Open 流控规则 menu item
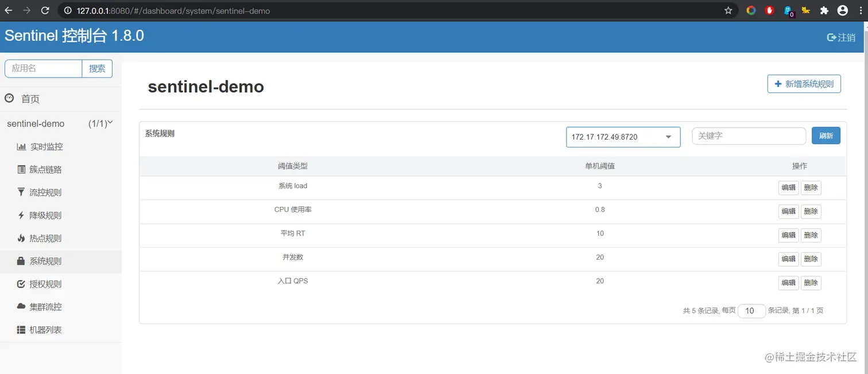The width and height of the screenshot is (868, 374). point(45,192)
